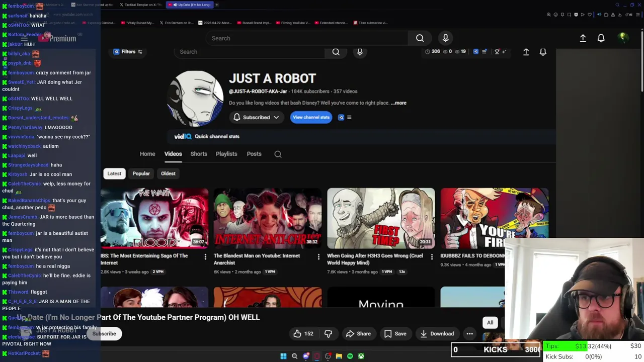Screen dimensions: 644x362
Task: Switch to the Posts channel tab
Action: click(x=254, y=154)
